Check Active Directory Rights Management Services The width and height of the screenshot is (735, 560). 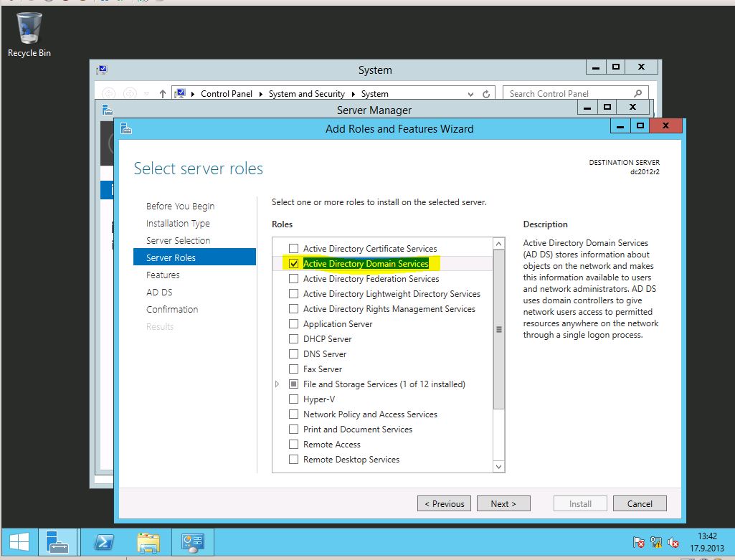(293, 308)
